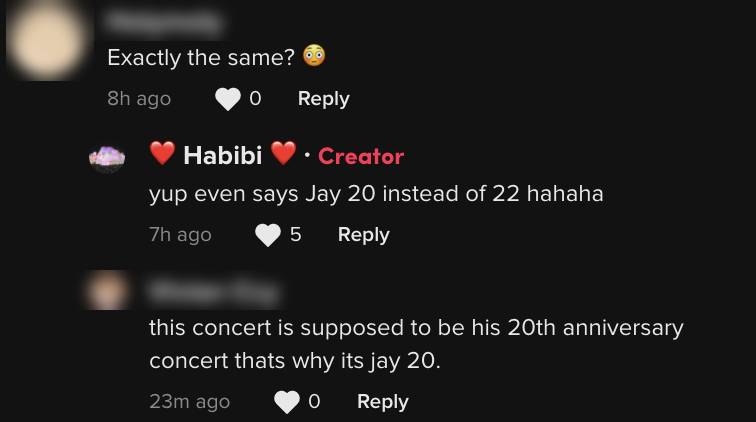756x422 pixels.
Task: Like the 20th anniversary concert comment
Action: [x=287, y=402]
